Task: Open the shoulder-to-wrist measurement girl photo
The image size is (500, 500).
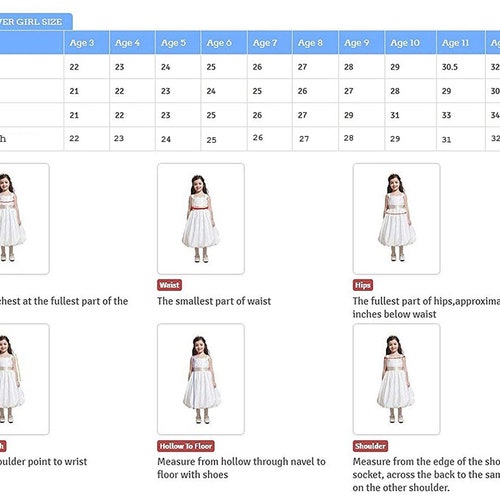Action: 24,379
